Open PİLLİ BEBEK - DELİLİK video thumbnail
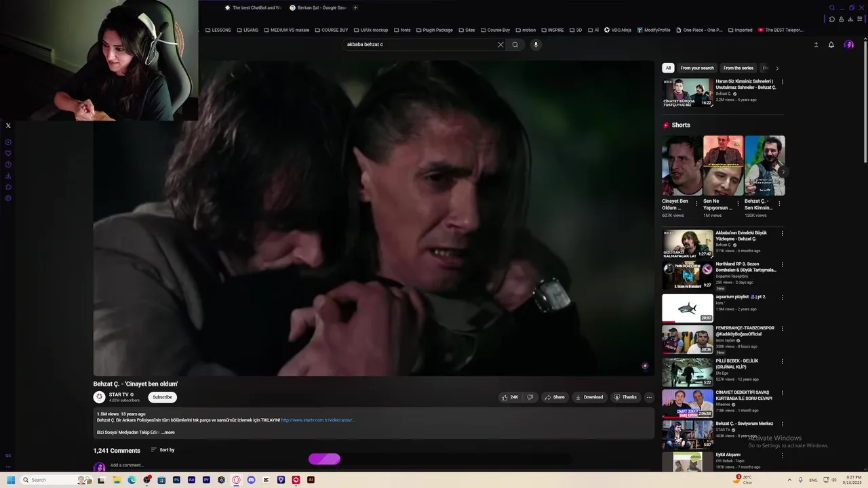 688,372
